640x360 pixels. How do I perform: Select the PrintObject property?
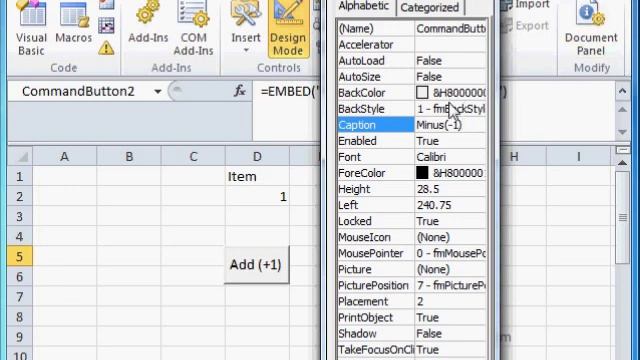pos(412,317)
